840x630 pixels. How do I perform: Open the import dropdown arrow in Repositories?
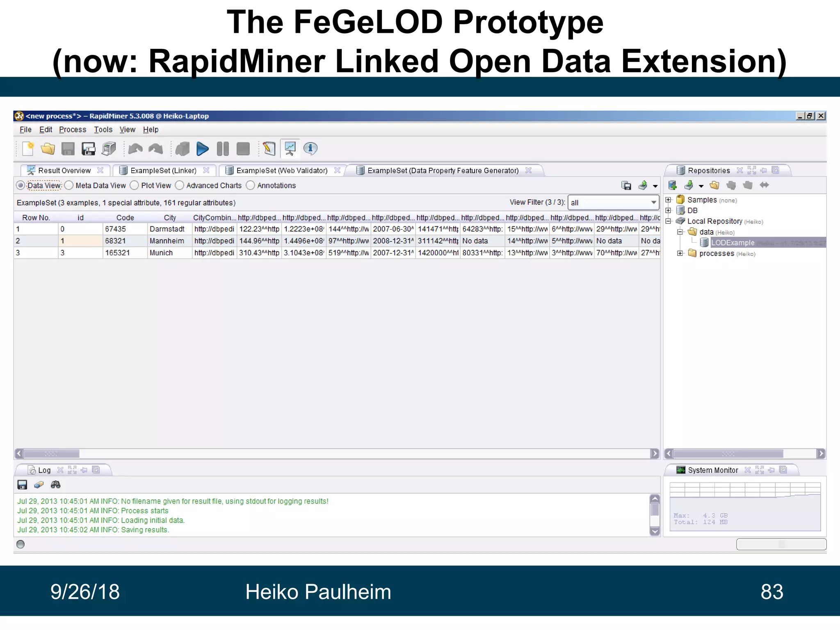coord(701,186)
